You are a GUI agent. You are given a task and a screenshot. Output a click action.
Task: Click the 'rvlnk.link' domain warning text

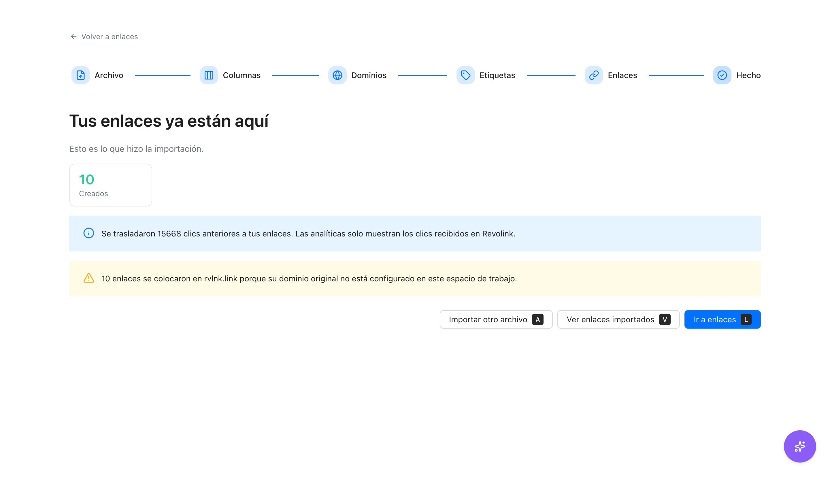[309, 278]
